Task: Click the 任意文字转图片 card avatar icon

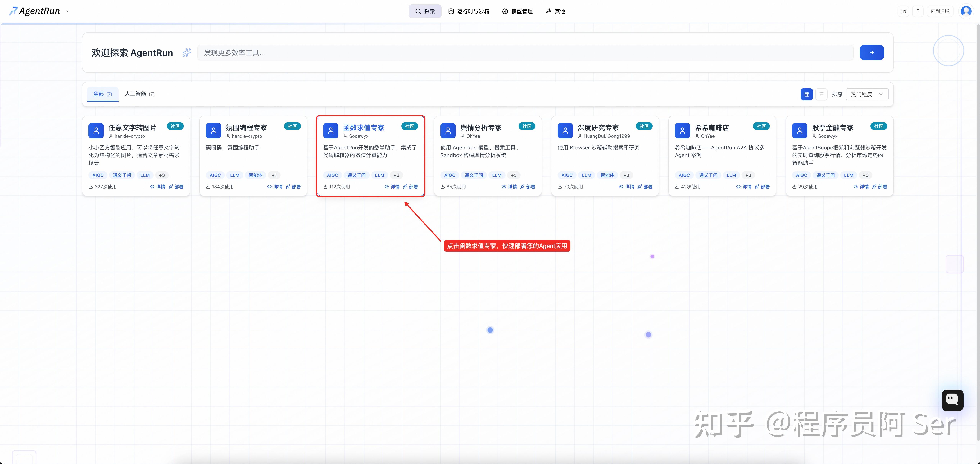Action: tap(96, 130)
